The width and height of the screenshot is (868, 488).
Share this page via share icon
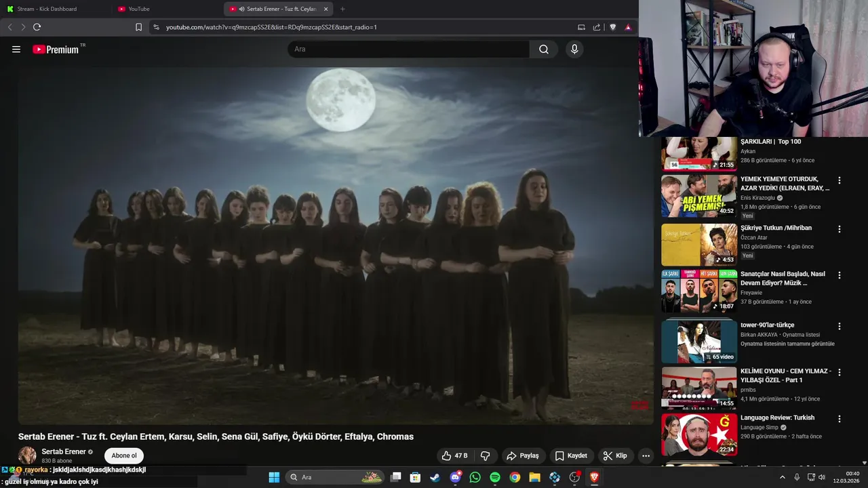[x=597, y=27]
